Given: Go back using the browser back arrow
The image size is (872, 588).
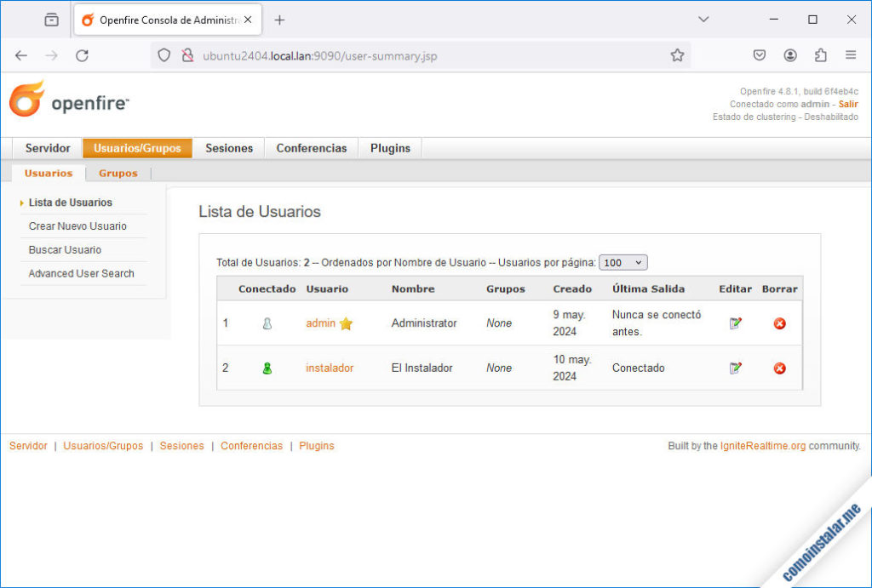Looking at the screenshot, I should point(21,55).
